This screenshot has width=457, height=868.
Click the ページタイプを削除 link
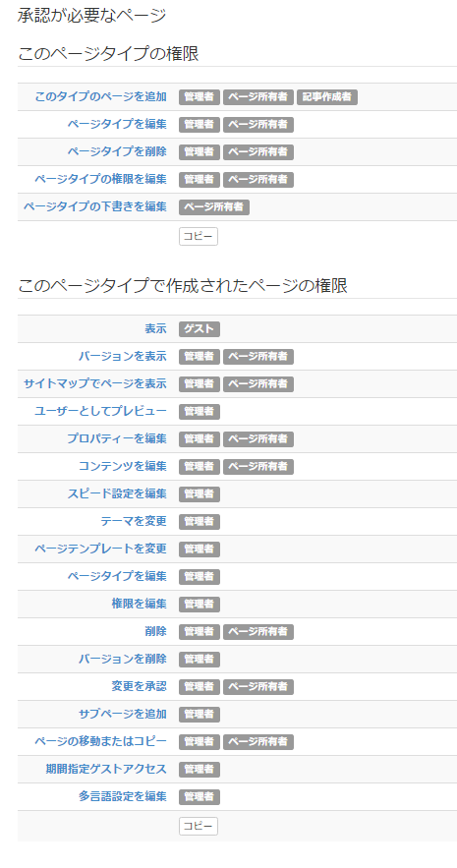click(117, 151)
